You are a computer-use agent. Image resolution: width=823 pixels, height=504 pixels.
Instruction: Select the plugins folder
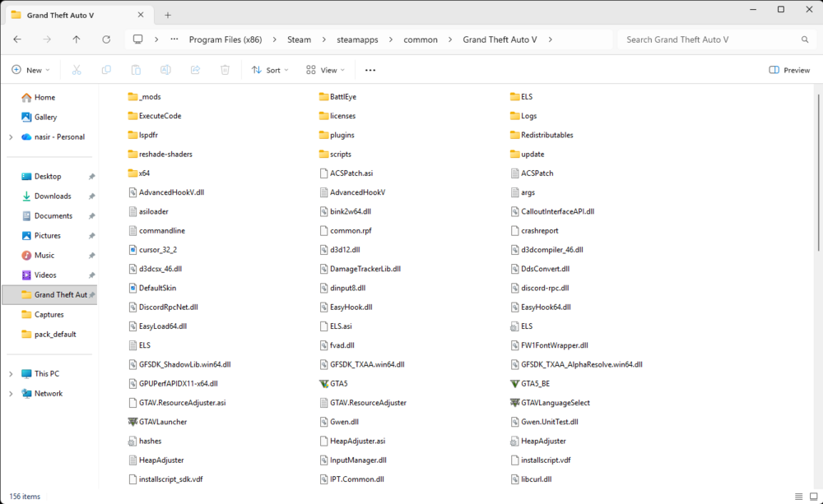coord(337,136)
